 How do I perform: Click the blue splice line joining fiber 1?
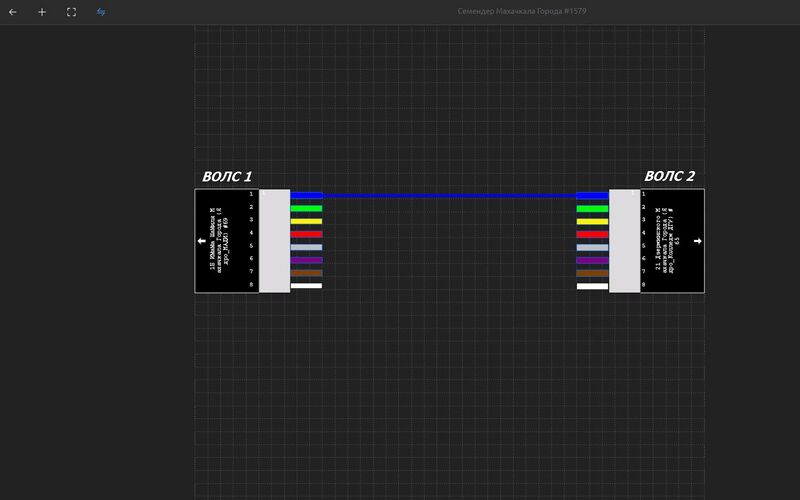pos(449,195)
